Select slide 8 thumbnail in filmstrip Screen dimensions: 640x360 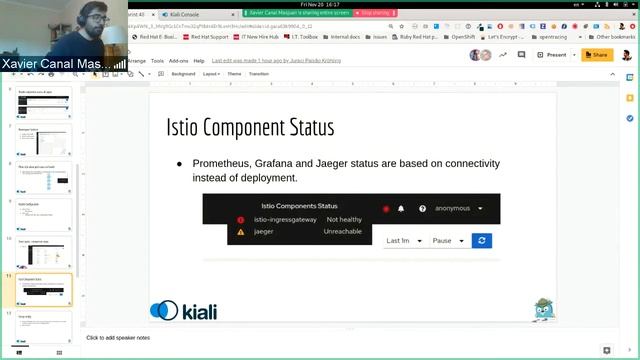tap(44, 178)
